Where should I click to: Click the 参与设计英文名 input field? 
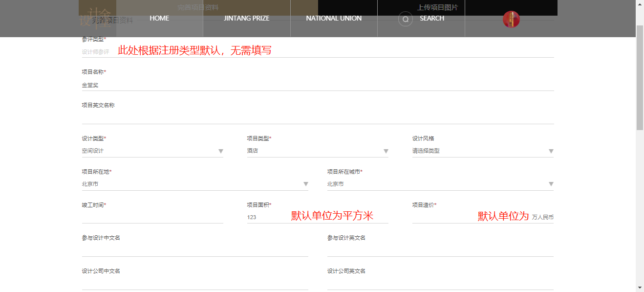click(440, 250)
